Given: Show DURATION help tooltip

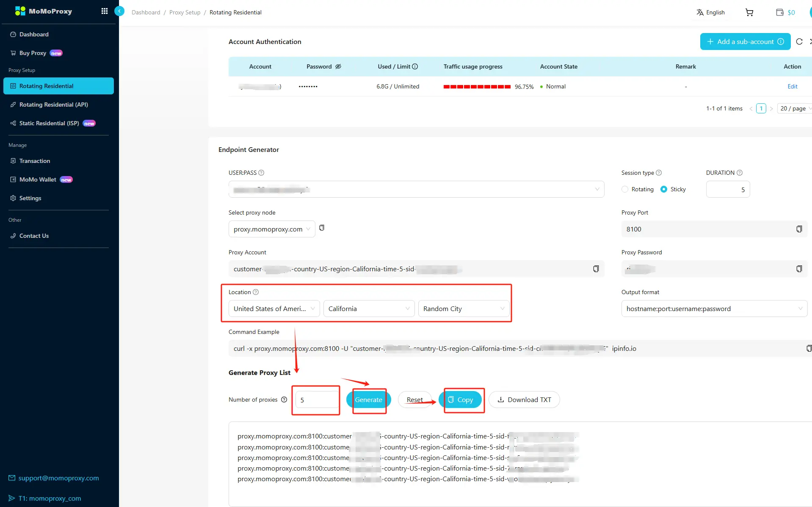Looking at the screenshot, I should pos(740,173).
